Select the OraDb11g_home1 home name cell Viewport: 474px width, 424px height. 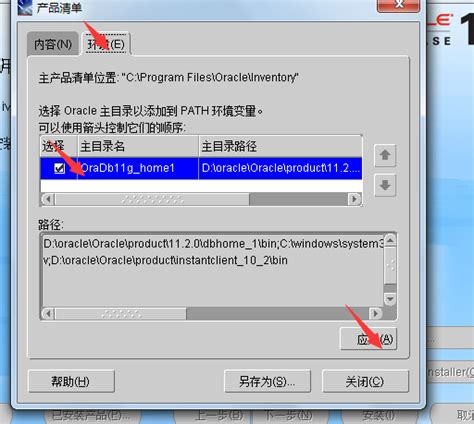[138, 168]
